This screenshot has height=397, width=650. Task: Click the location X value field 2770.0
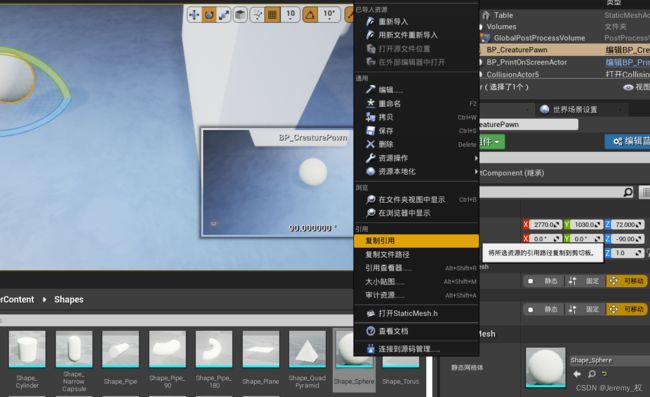tap(545, 225)
